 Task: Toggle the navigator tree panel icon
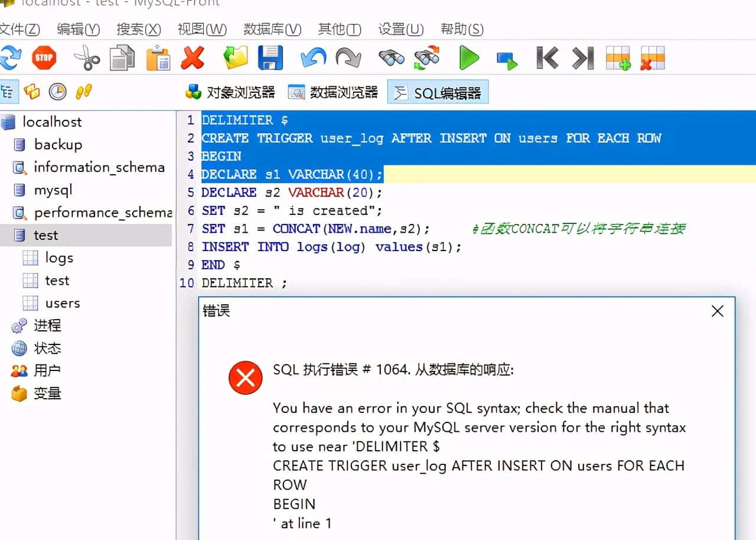click(x=9, y=91)
